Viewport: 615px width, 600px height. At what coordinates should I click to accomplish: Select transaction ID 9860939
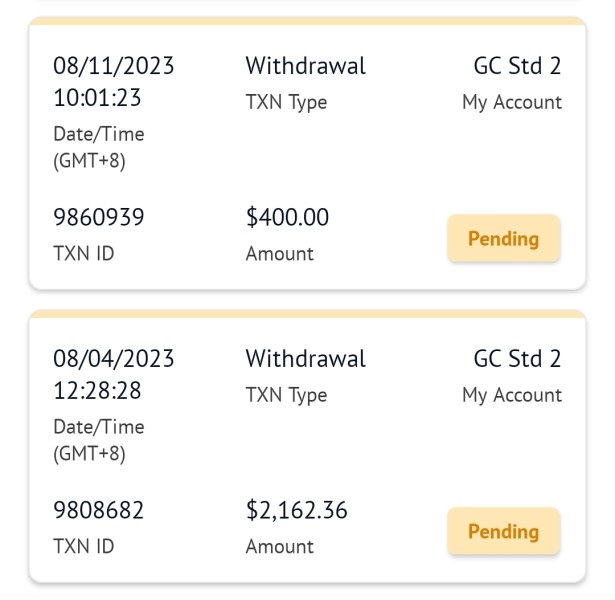pyautogui.click(x=98, y=217)
